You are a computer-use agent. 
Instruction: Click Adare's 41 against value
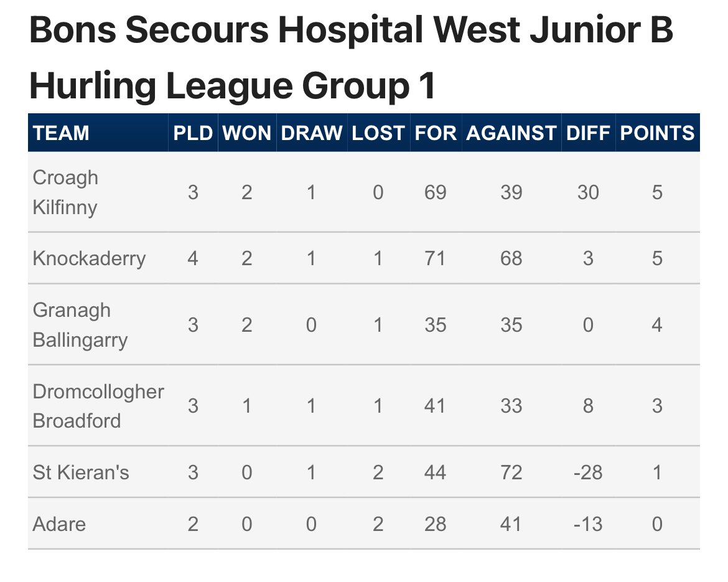point(511,524)
